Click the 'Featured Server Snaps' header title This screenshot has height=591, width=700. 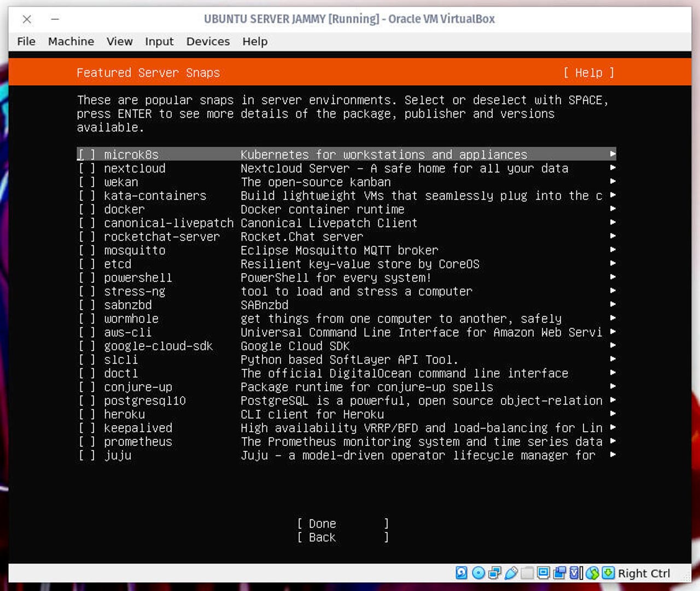click(148, 73)
